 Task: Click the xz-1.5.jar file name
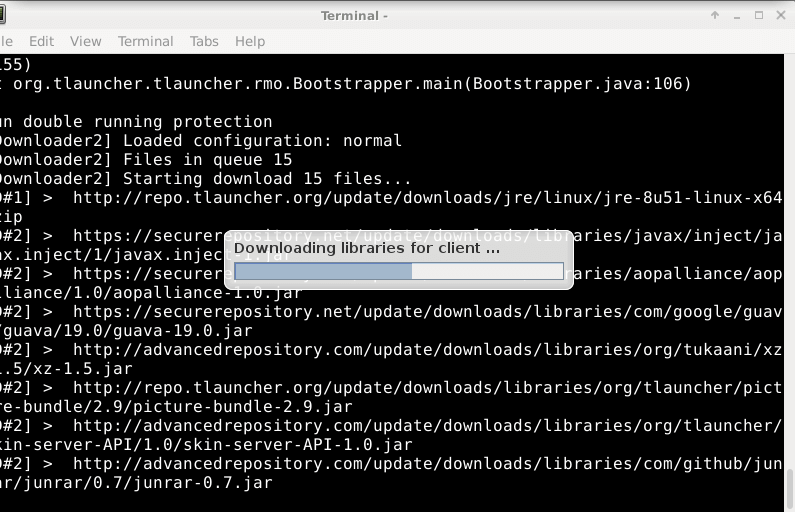pyautogui.click(x=83, y=369)
